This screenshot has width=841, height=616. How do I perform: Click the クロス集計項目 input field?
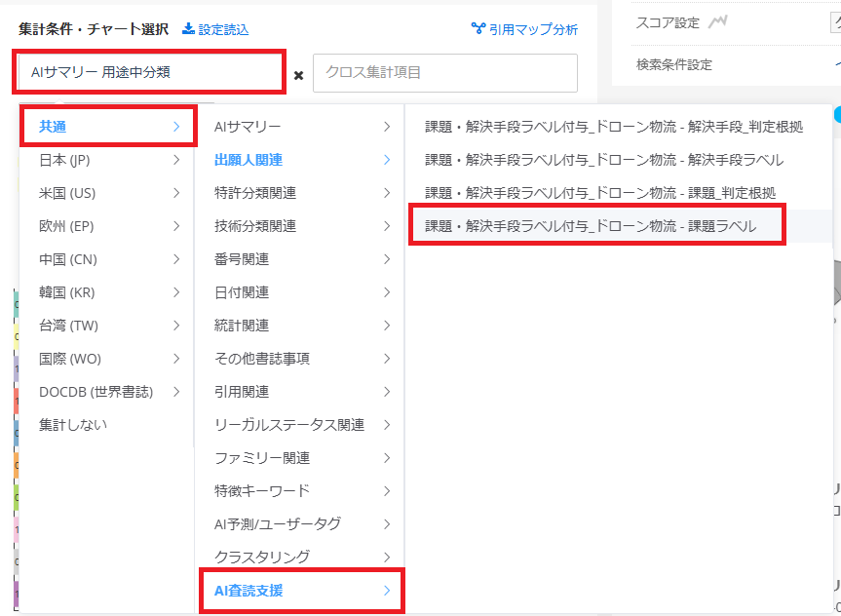point(444,73)
